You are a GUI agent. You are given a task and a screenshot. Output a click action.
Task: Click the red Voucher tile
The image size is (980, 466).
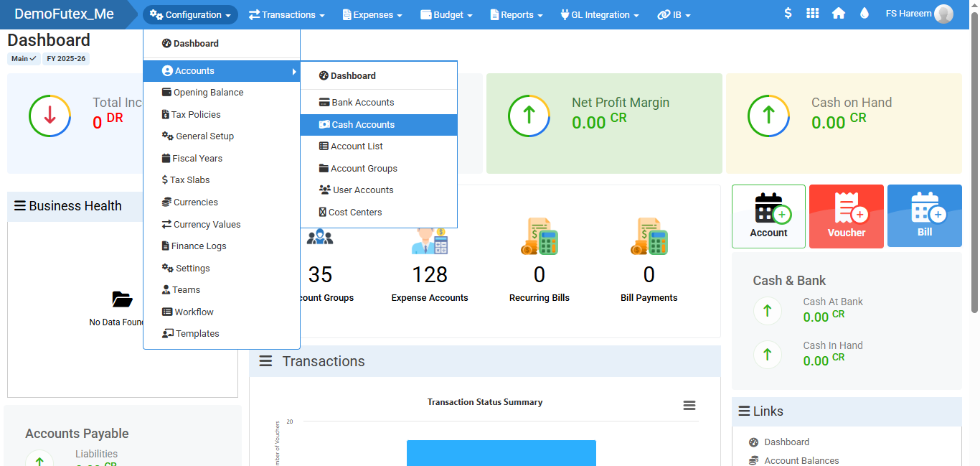click(846, 216)
